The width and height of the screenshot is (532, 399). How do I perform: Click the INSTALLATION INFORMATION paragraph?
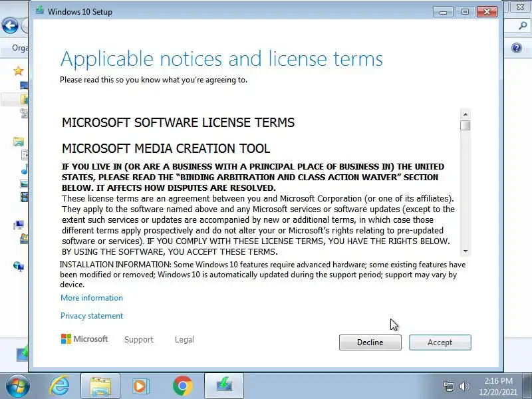[x=263, y=275]
